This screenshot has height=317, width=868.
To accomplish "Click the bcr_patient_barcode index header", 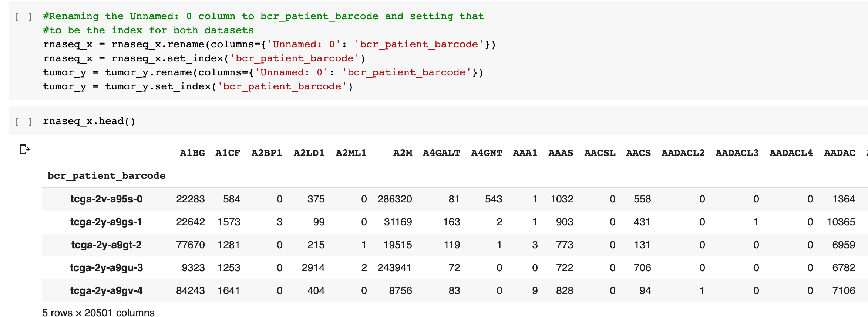I will tap(107, 175).
